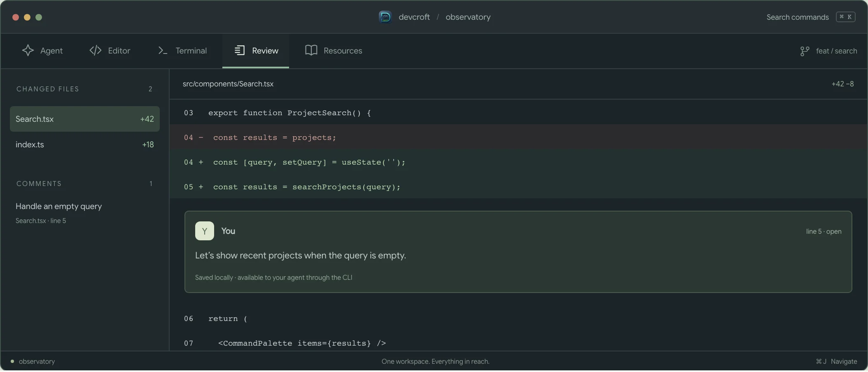868x372 pixels.
Task: Select Search.tsx in changed files
Action: [x=85, y=119]
